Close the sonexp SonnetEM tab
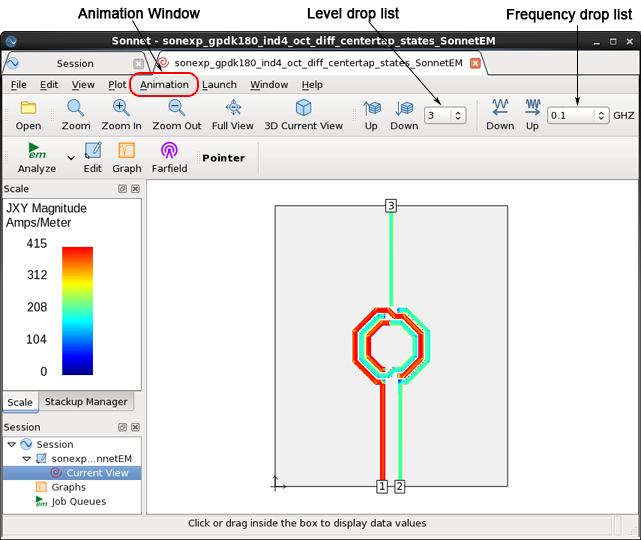The height and width of the screenshot is (540, 641). point(475,63)
